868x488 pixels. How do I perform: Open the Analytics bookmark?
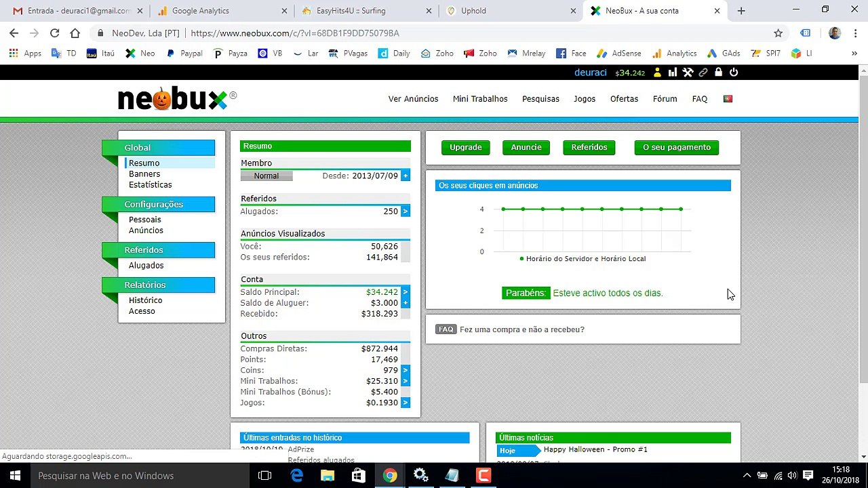[674, 53]
